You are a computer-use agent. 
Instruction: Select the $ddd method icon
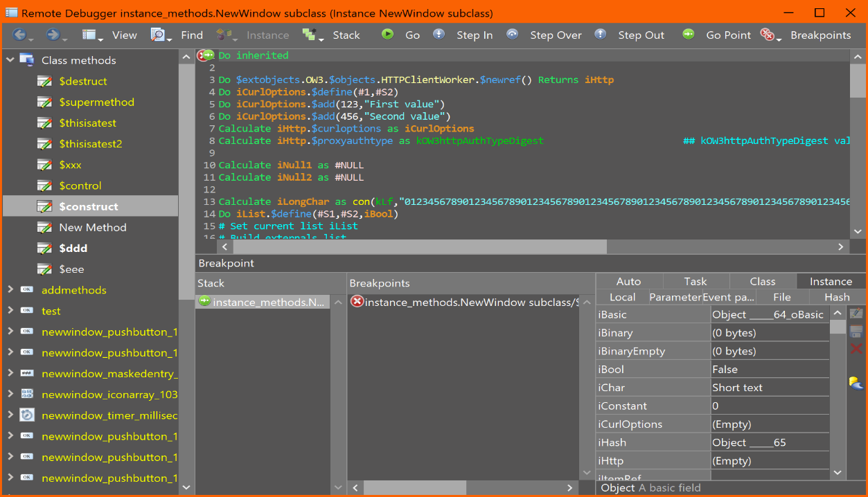tap(44, 248)
